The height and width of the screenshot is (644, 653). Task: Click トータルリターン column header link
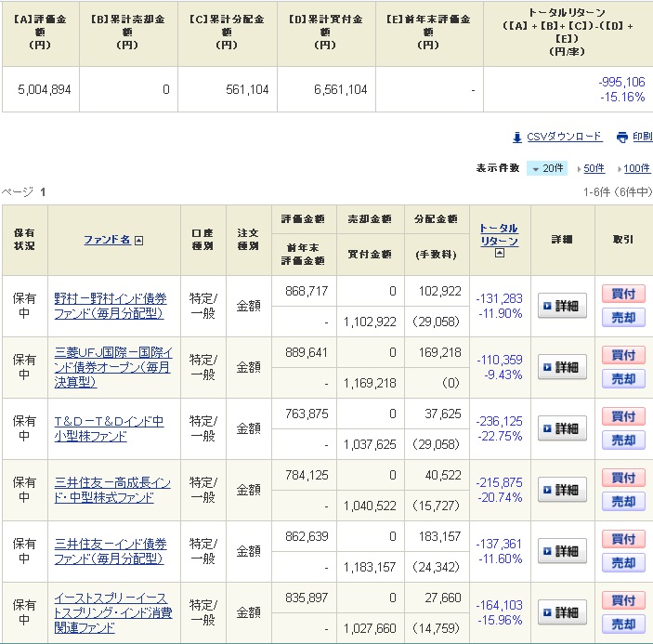coord(499,234)
